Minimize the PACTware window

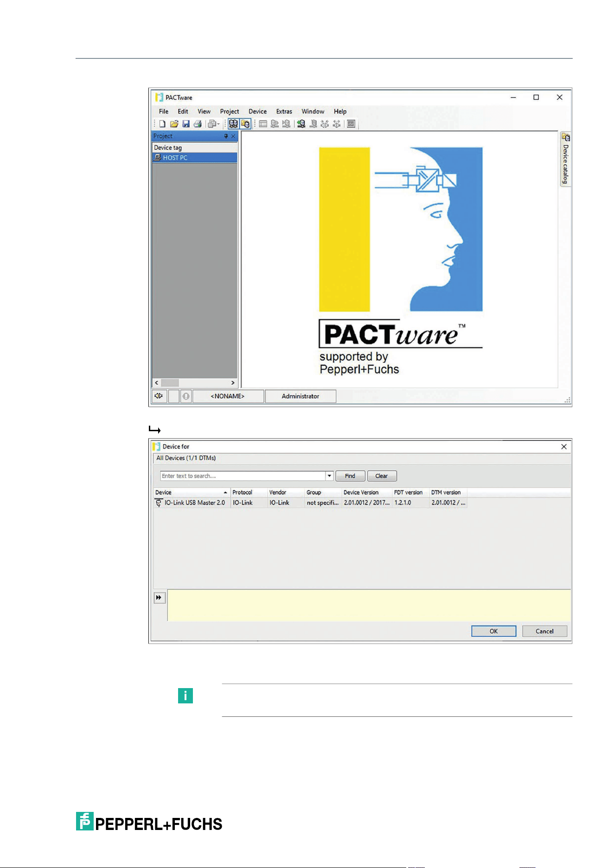coord(513,97)
